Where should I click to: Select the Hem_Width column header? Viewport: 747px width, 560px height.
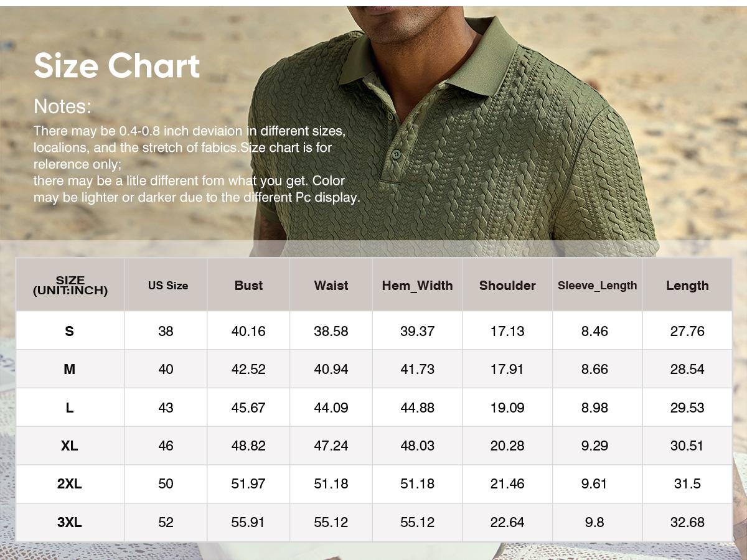pos(417,286)
